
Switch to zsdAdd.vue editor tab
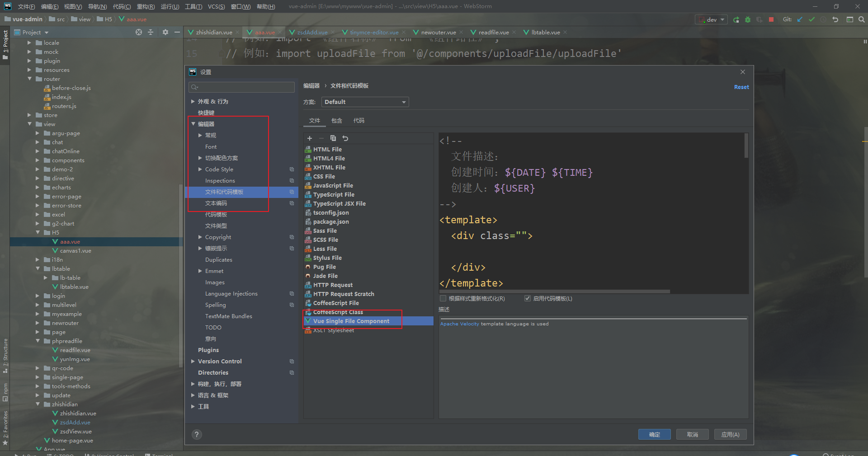(x=312, y=32)
